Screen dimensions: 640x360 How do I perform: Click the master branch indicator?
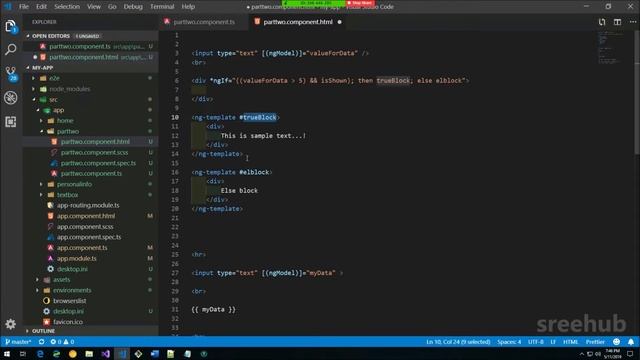pos(18,342)
